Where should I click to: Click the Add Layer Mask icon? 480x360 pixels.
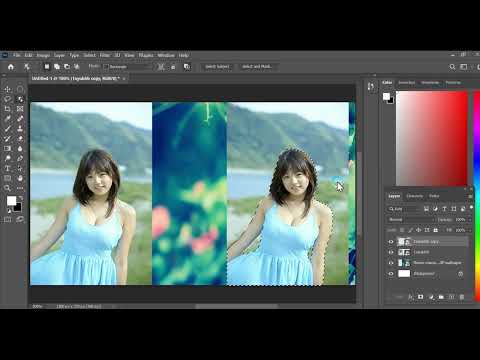(x=421, y=297)
